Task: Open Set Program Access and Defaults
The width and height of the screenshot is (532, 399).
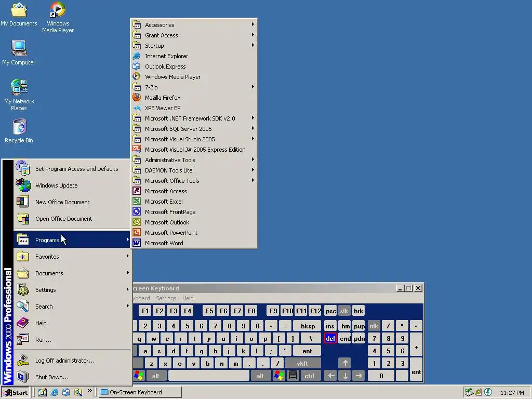Action: pyautogui.click(x=72, y=169)
